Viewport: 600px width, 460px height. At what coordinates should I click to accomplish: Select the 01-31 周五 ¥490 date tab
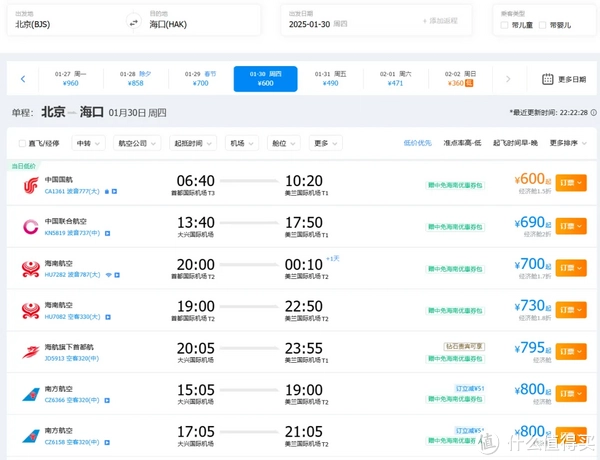(331, 79)
